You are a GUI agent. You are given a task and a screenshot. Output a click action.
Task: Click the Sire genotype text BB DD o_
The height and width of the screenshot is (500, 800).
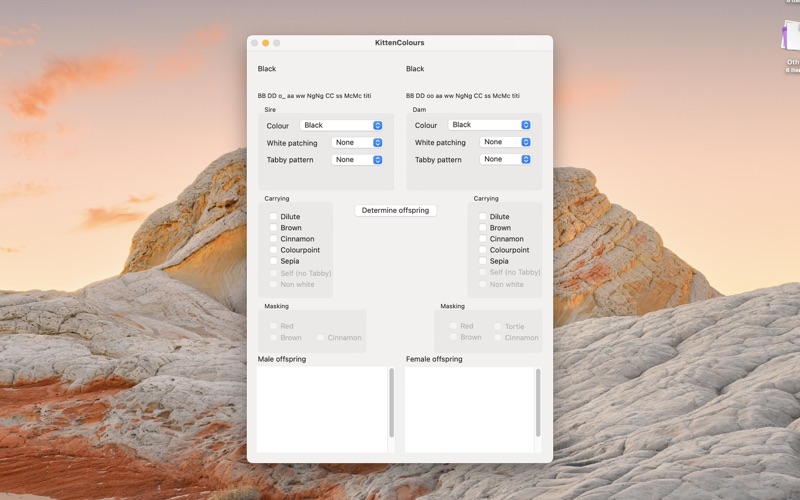(314, 96)
